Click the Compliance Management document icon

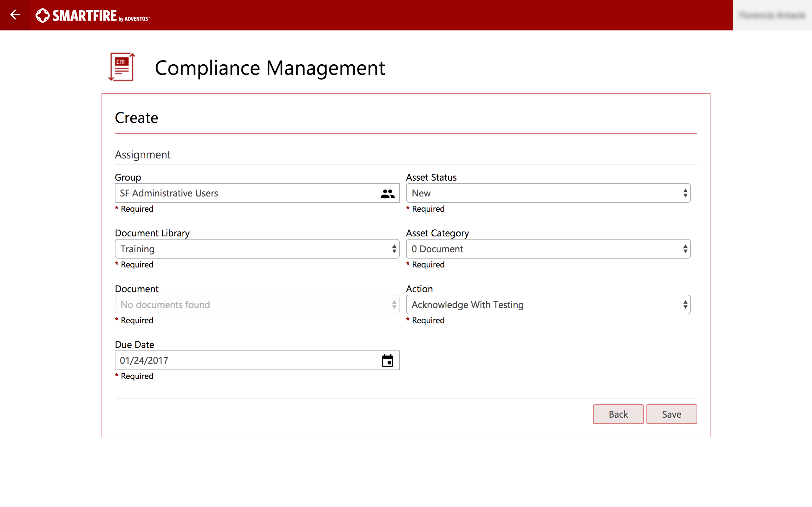122,67
